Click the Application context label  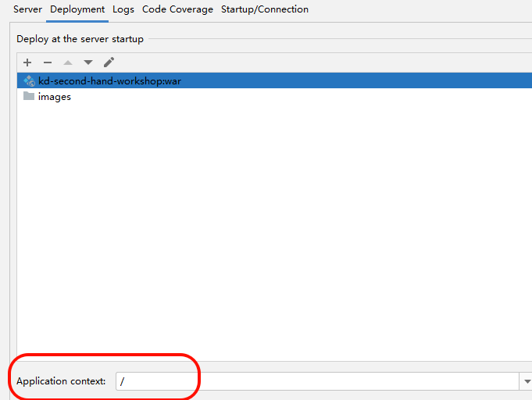click(x=61, y=381)
